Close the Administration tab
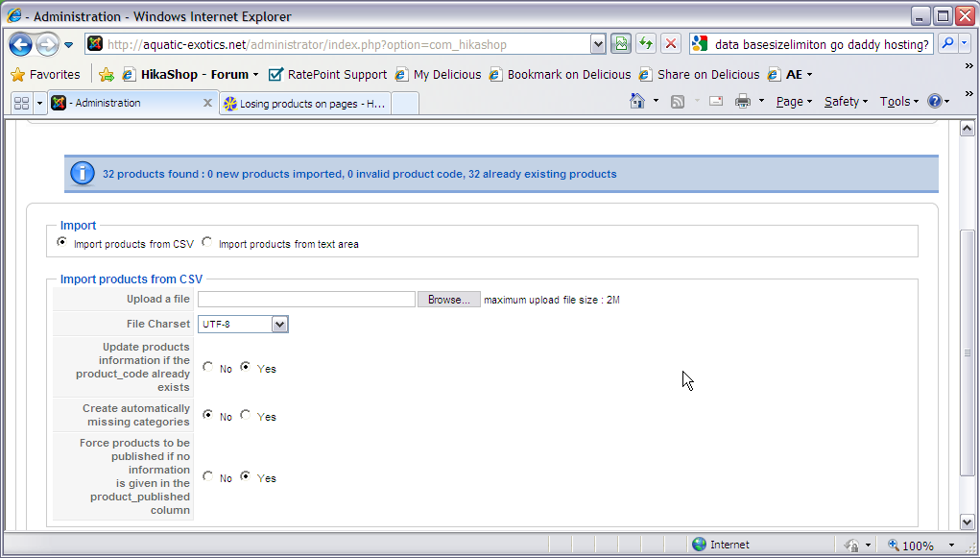Image resolution: width=980 pixels, height=558 pixels. (208, 103)
